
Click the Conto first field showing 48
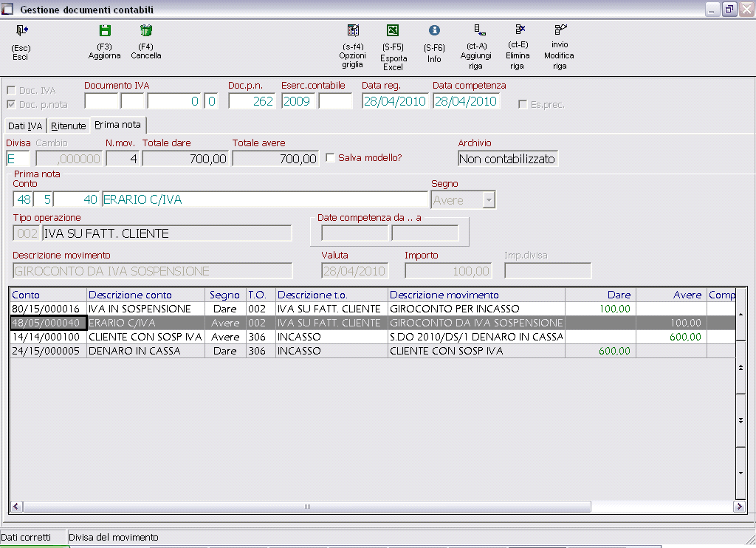point(23,199)
